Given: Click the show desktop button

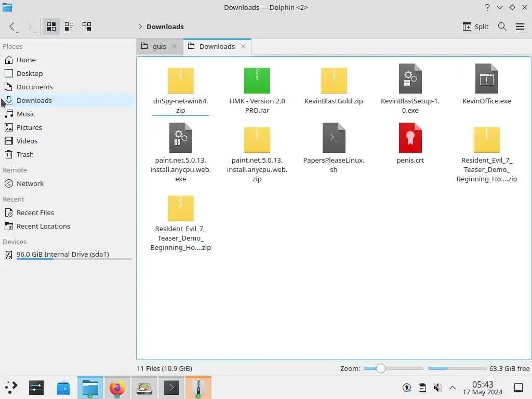Looking at the screenshot, I should coord(518,388).
